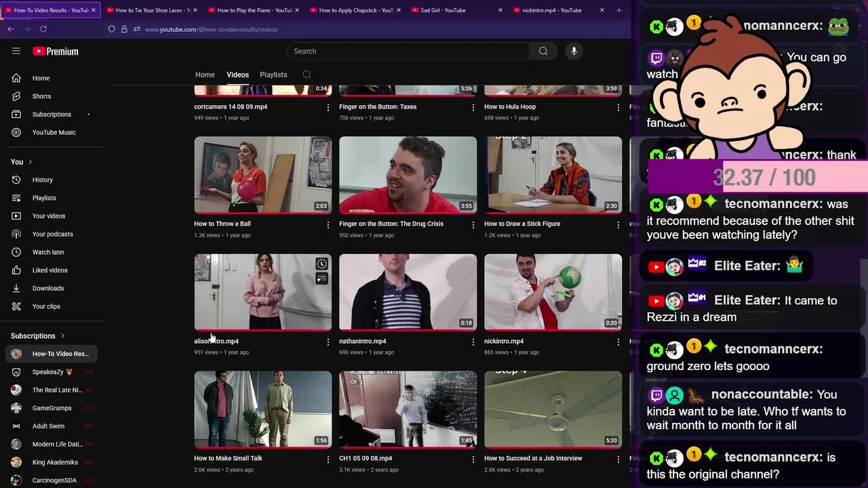Click the voice search microphone icon
This screenshot has height=488, width=868.
tap(574, 52)
